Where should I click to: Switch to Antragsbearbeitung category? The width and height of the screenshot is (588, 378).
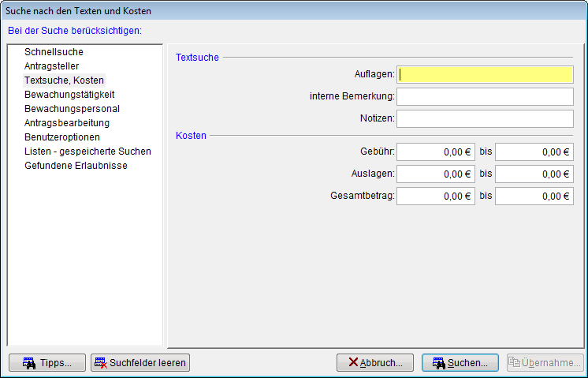67,123
